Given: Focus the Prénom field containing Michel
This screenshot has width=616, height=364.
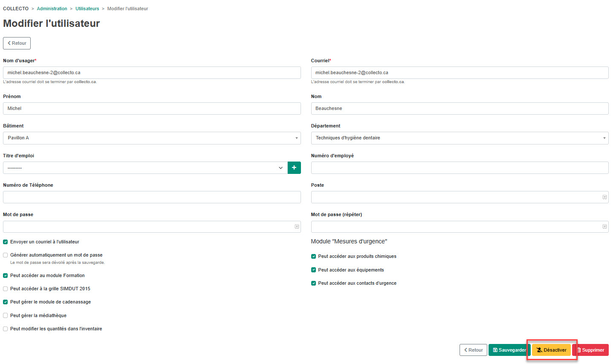Looking at the screenshot, I should tap(152, 108).
